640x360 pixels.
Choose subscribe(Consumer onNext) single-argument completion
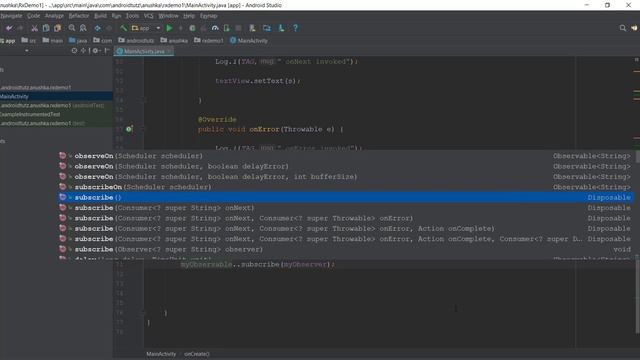(x=345, y=208)
